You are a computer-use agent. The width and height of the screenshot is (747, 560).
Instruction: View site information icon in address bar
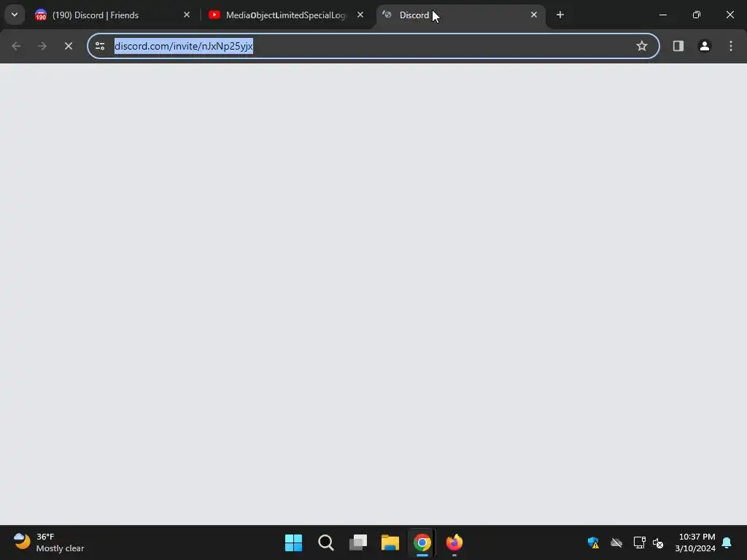click(x=100, y=46)
